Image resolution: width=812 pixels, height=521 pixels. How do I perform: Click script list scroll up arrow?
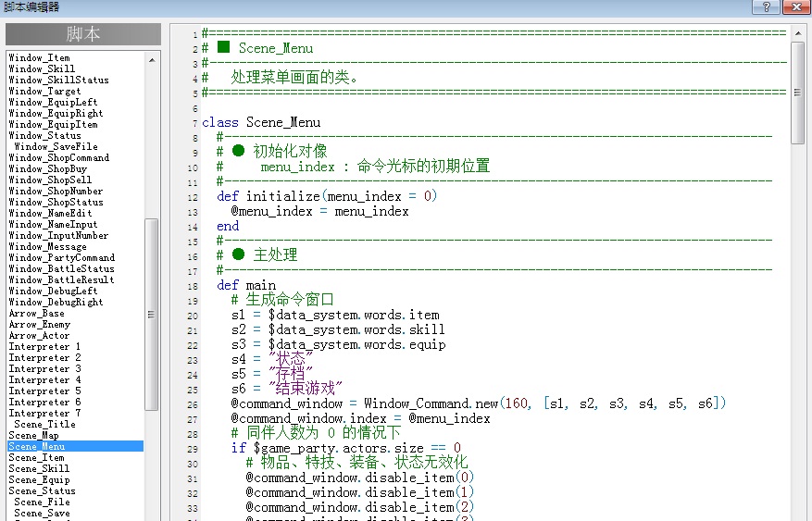[152, 60]
